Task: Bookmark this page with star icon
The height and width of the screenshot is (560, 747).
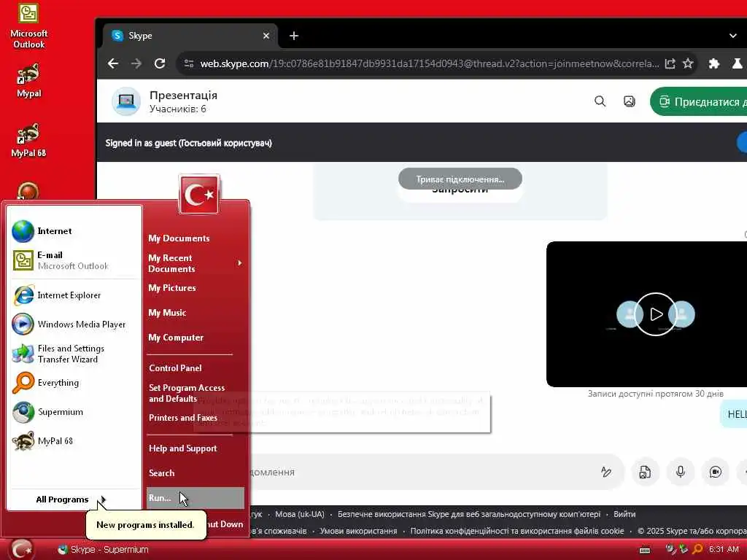Action: 688,63
